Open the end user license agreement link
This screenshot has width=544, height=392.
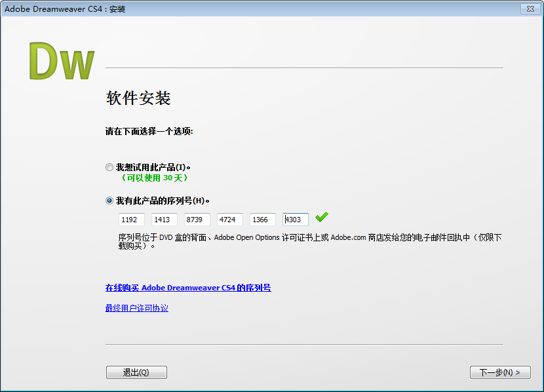(x=137, y=308)
